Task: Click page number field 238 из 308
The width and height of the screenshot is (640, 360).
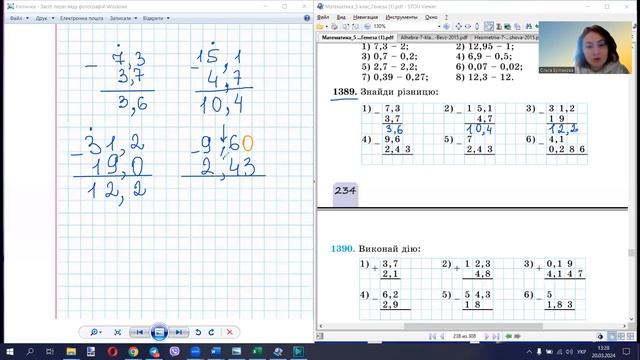Action: click(464, 336)
